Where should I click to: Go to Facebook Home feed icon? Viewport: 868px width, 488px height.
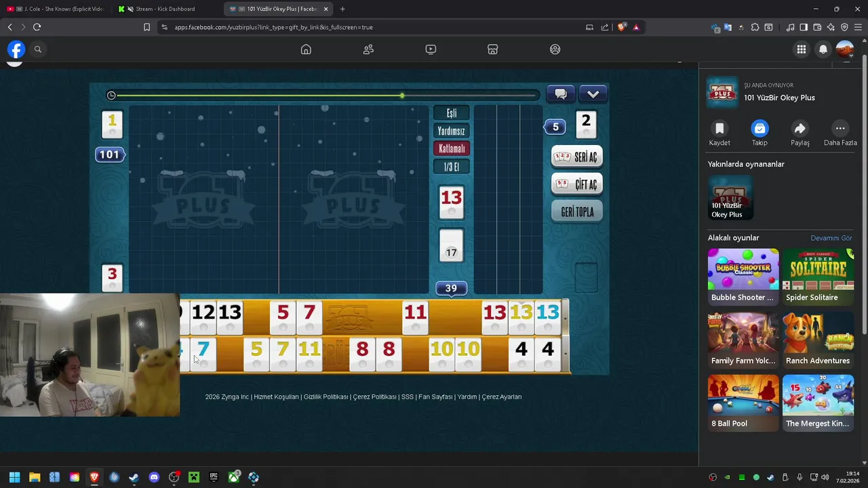(306, 49)
